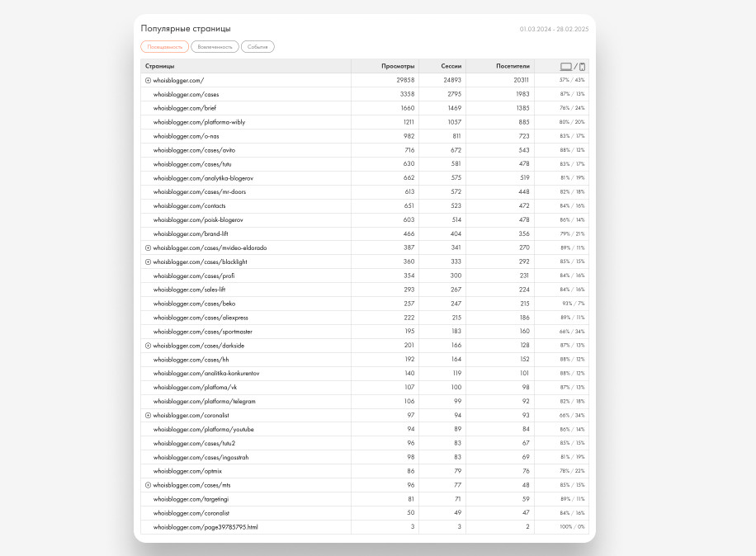Select the whoisblogger.com/page39785795.html row
The width and height of the screenshot is (756, 556).
pyautogui.click(x=205, y=527)
